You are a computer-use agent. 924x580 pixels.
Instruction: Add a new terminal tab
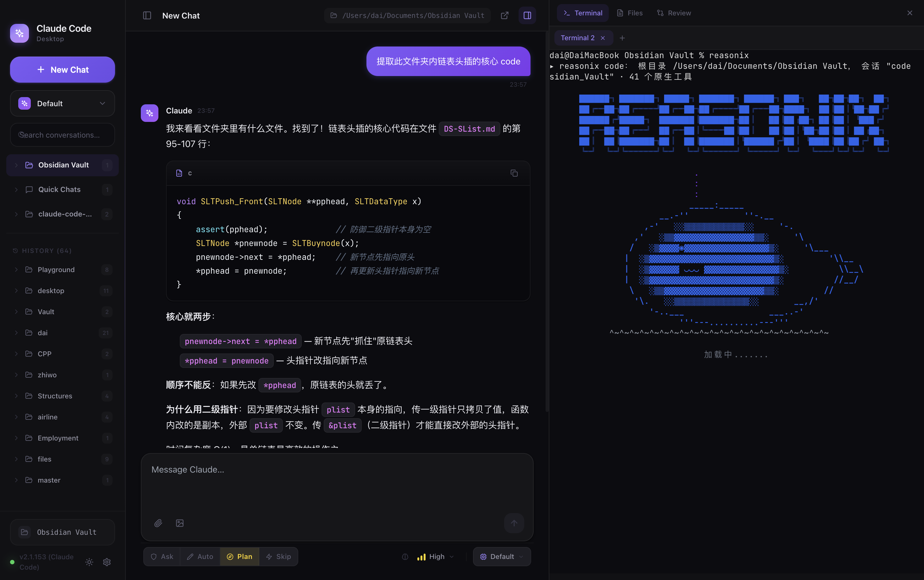tap(622, 38)
